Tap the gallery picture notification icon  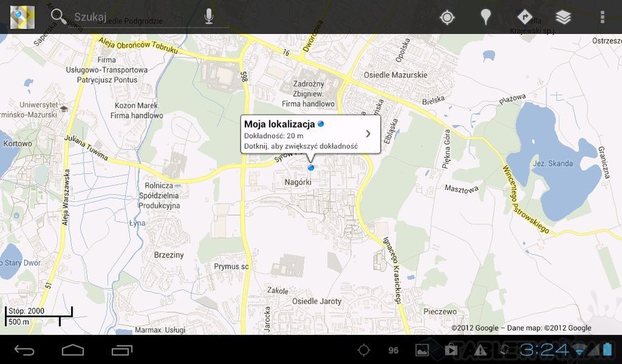[422, 350]
